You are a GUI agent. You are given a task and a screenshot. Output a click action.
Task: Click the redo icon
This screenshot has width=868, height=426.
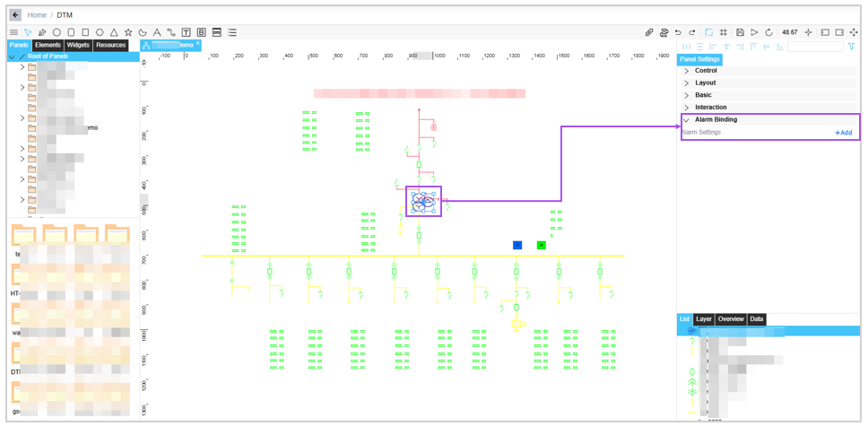pos(692,32)
